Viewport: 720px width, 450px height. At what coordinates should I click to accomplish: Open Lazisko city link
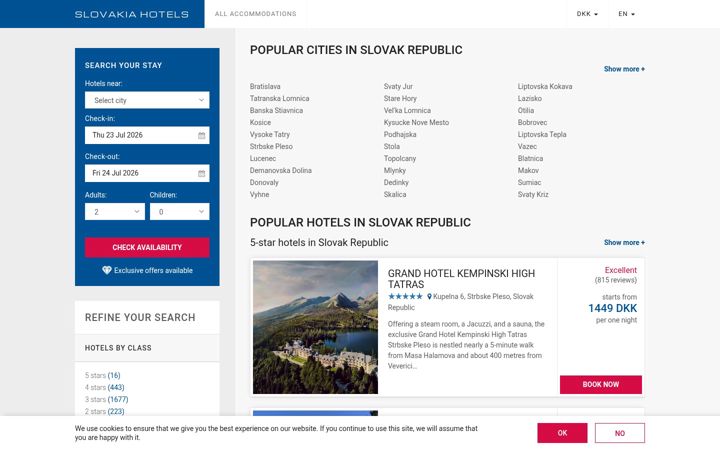pos(529,98)
